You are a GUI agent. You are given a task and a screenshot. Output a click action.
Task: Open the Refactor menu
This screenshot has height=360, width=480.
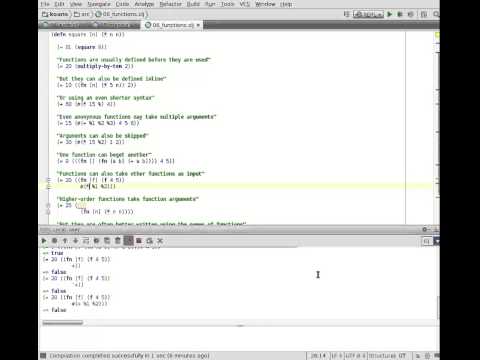[170, 4]
